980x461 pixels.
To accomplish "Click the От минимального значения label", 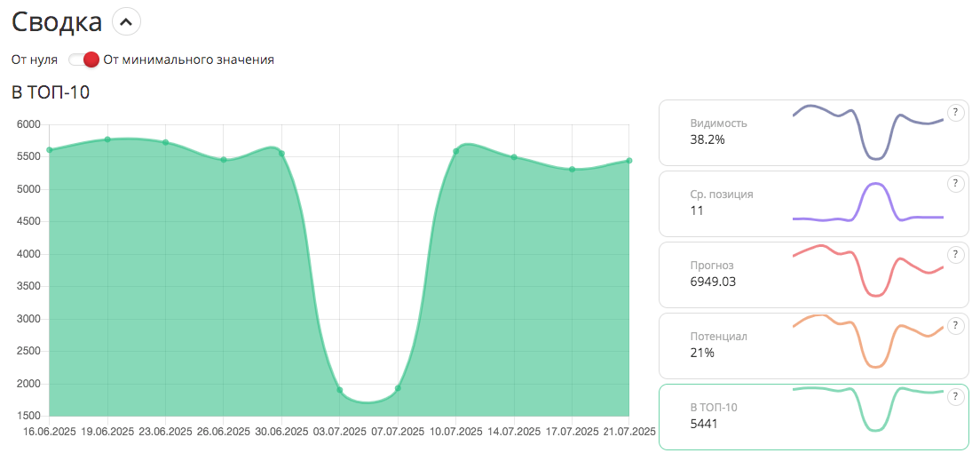I will [188, 60].
